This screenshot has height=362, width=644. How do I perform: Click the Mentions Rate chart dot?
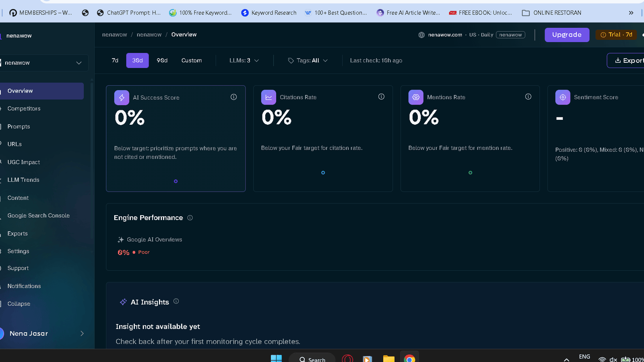(470, 173)
